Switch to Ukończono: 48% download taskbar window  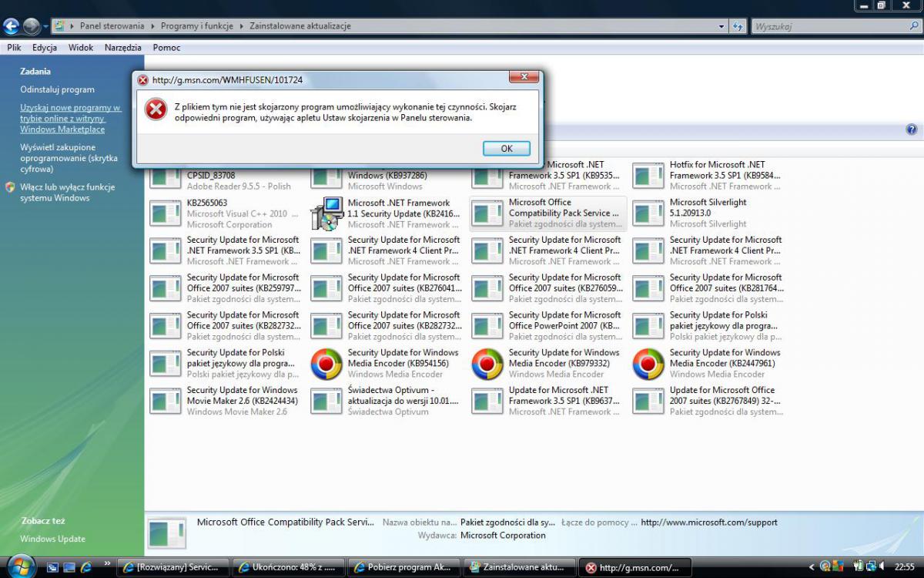(289, 567)
